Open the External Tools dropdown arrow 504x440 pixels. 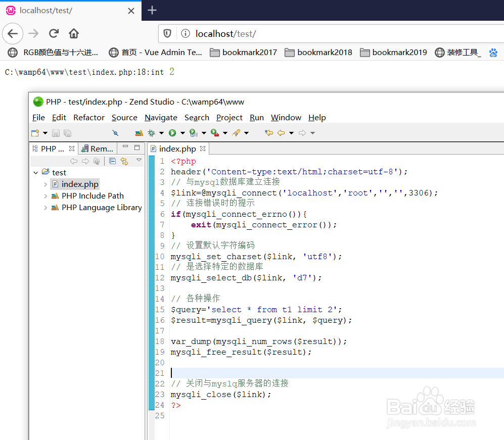[x=225, y=133]
